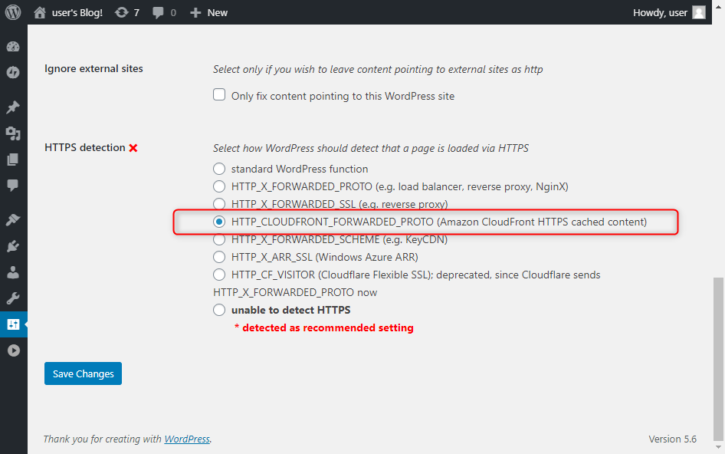725x454 pixels.
Task: Open the Tools wrench icon
Action: click(x=13, y=298)
